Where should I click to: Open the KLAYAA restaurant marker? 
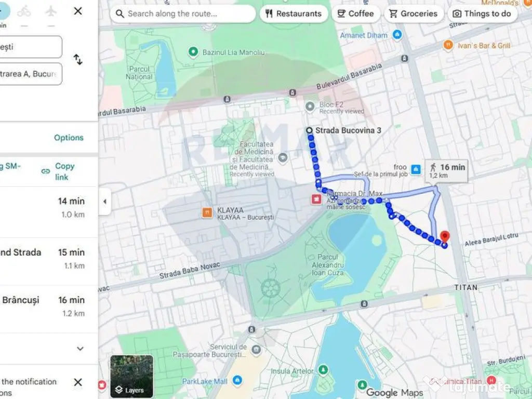(x=207, y=212)
